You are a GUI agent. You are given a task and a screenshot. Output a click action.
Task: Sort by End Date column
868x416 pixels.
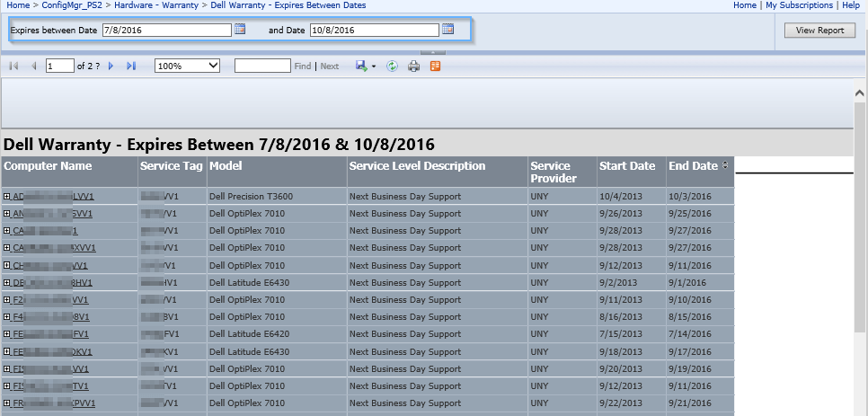click(725, 165)
